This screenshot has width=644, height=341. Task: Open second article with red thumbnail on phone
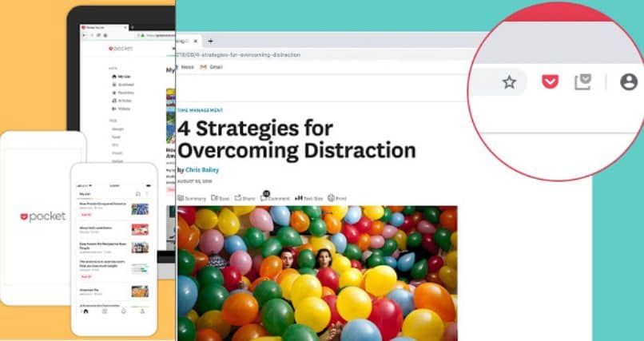pyautogui.click(x=140, y=229)
